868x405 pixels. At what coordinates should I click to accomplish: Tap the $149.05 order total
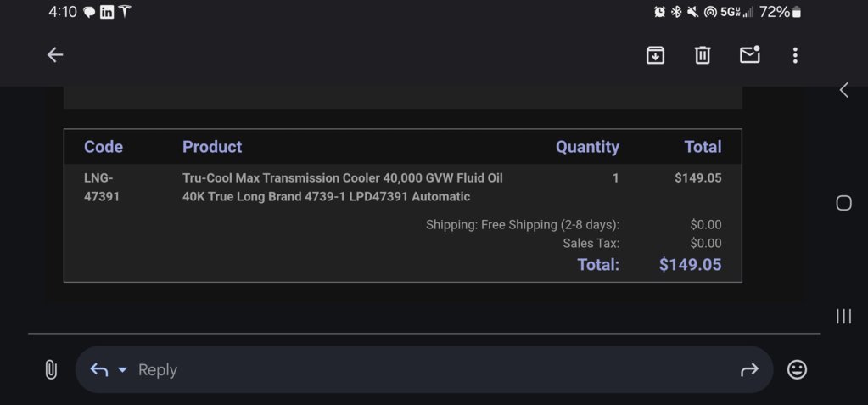point(690,265)
